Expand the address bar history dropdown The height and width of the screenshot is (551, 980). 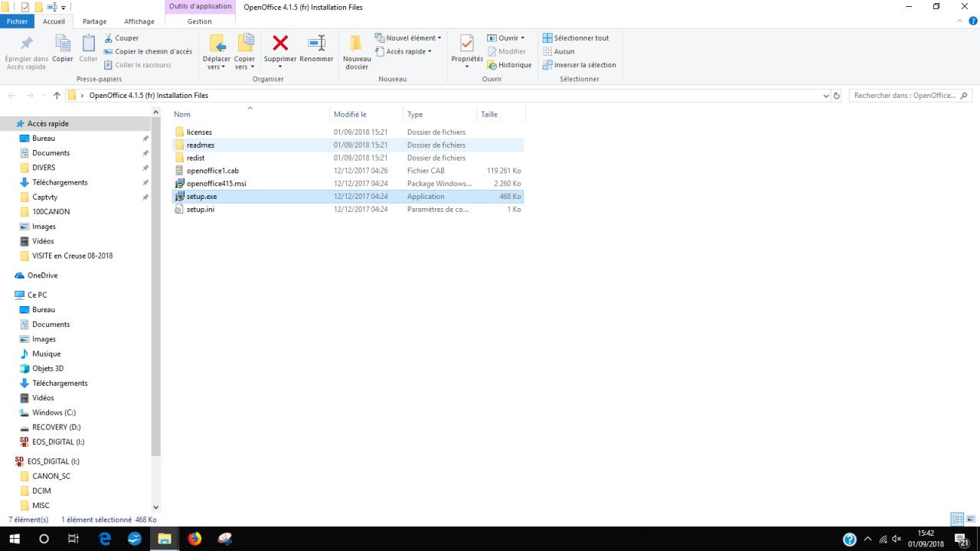pyautogui.click(x=825, y=96)
